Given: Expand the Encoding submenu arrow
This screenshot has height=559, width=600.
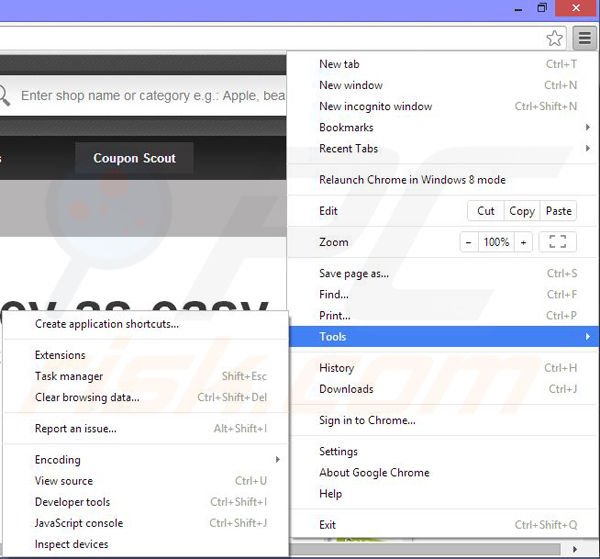Looking at the screenshot, I should pyautogui.click(x=277, y=459).
